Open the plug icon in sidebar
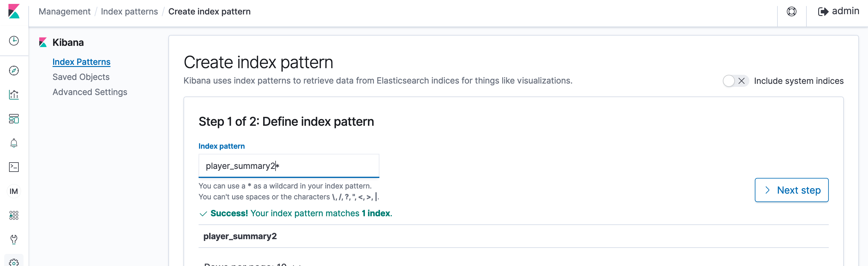The width and height of the screenshot is (868, 266). [14, 239]
